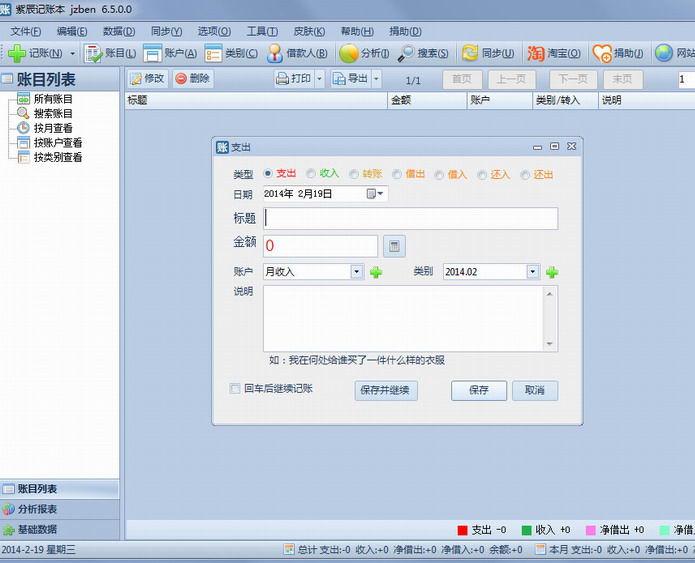Choose the 转账 type option
Screen dimensions: 695x563
[354, 174]
